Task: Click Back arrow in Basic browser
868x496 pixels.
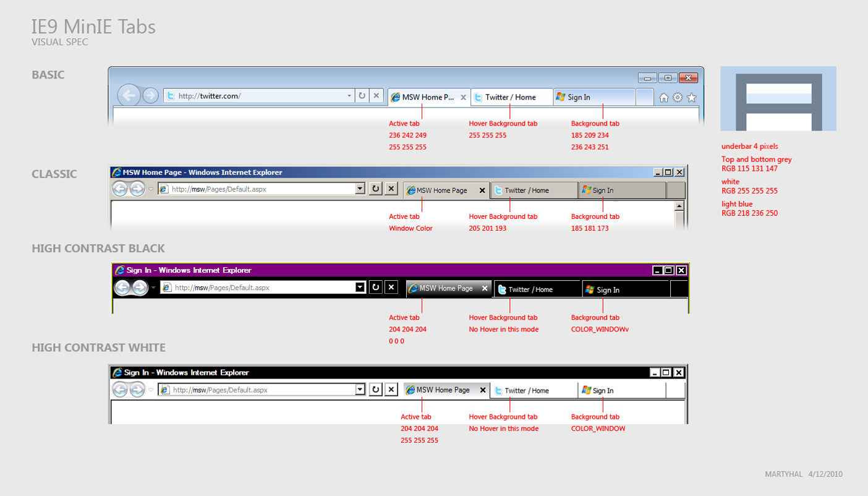Action: (x=129, y=95)
